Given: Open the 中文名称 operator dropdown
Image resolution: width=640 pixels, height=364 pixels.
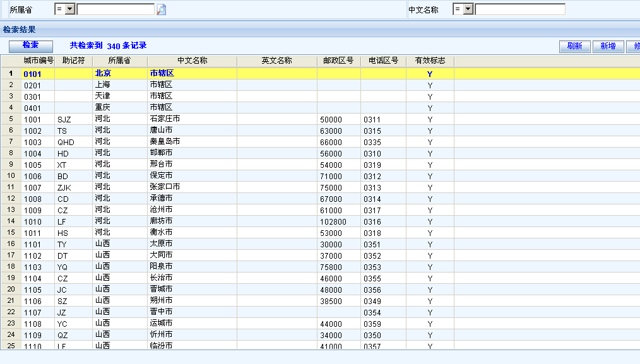Looking at the screenshot, I should (x=468, y=9).
